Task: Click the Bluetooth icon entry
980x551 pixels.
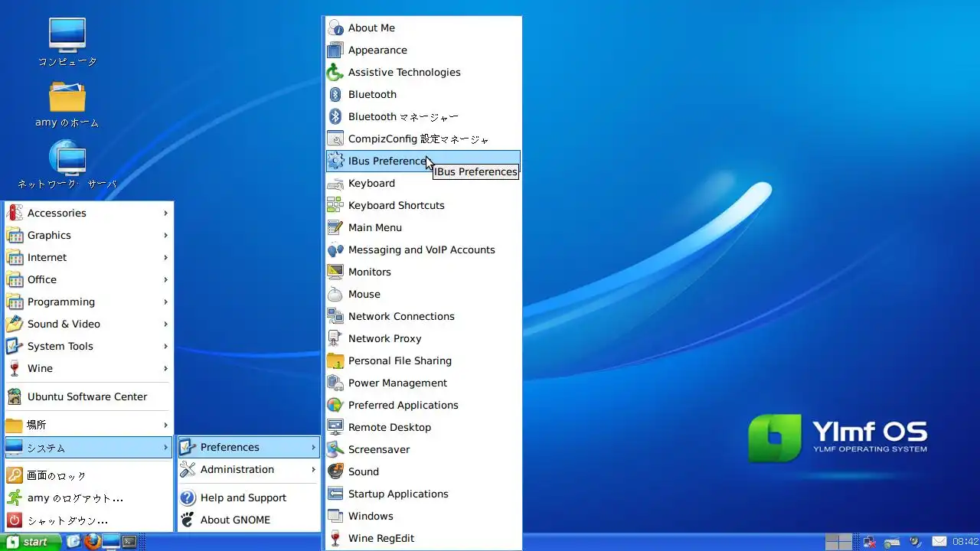Action: (x=335, y=94)
